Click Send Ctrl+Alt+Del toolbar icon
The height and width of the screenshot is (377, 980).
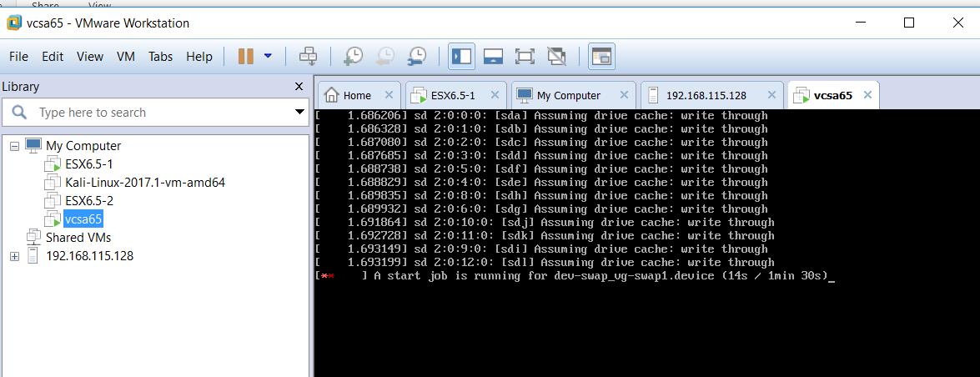pyautogui.click(x=308, y=56)
